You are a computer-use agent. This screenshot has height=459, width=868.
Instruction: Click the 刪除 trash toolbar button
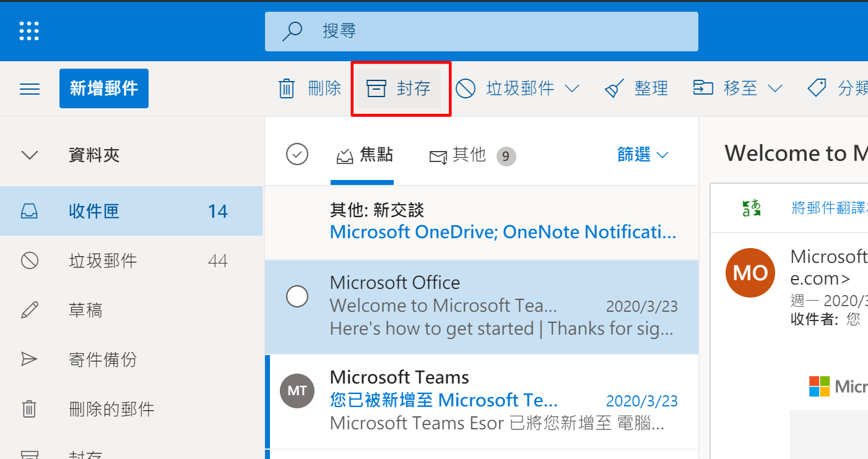[310, 88]
